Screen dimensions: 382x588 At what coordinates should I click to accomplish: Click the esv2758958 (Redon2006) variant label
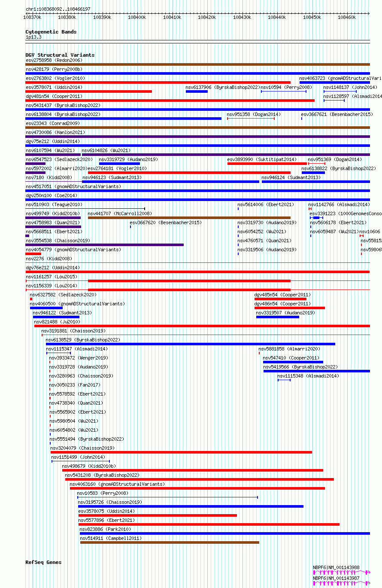(54, 60)
